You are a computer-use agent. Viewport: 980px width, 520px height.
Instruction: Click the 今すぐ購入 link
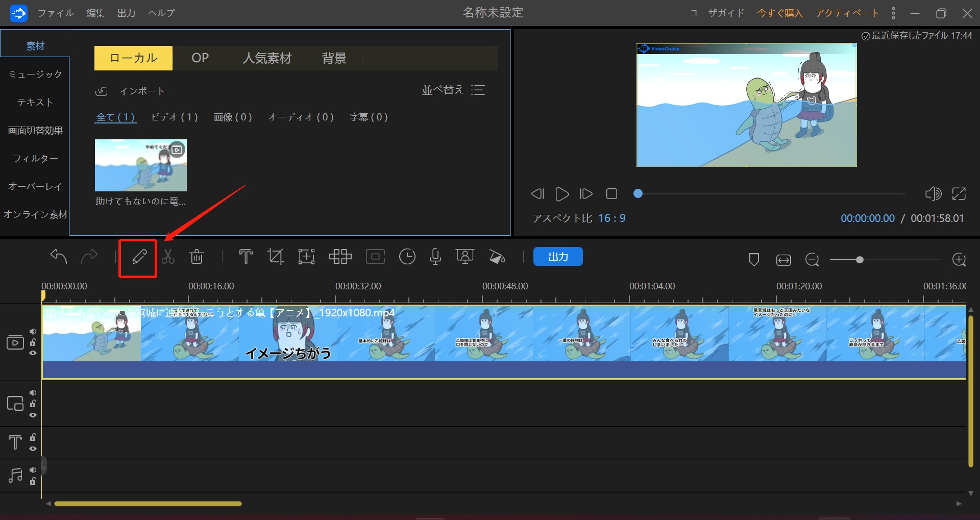tap(780, 13)
